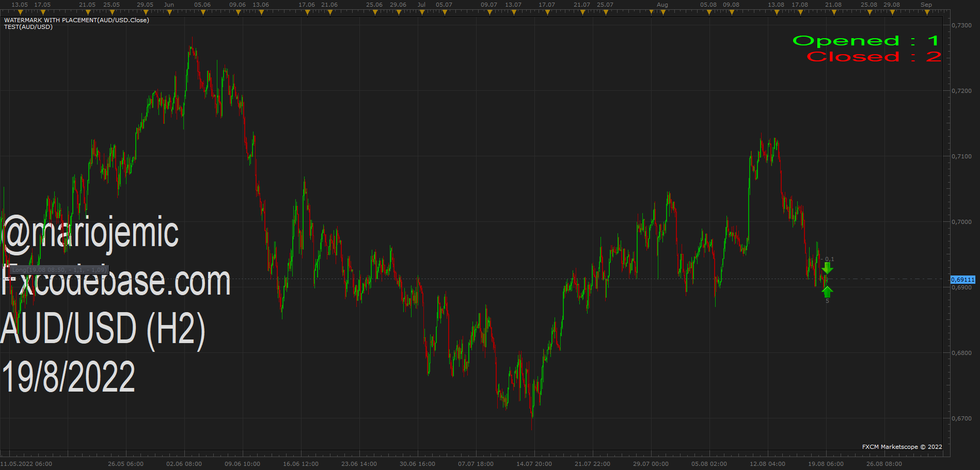The width and height of the screenshot is (980, 470).
Task: Click the 07.07 18:00 time axis label
Action: (x=476, y=464)
